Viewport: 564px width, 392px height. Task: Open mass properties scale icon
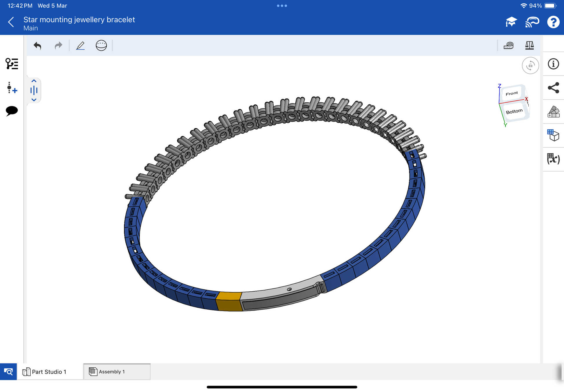[529, 46]
